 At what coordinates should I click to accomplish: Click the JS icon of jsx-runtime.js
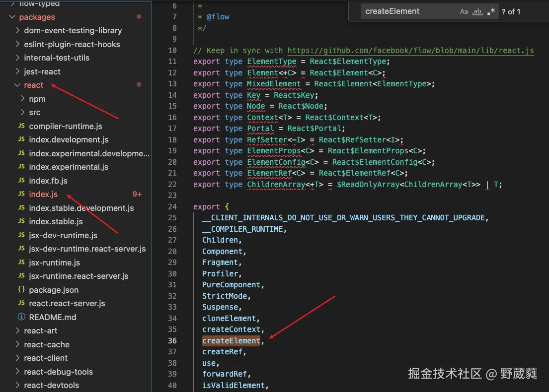click(x=21, y=262)
